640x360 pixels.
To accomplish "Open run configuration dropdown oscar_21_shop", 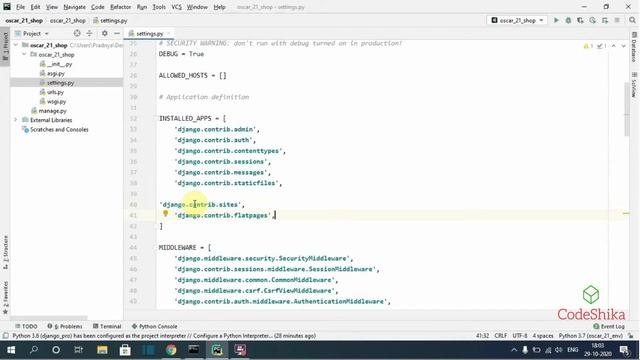I will tap(517, 20).
